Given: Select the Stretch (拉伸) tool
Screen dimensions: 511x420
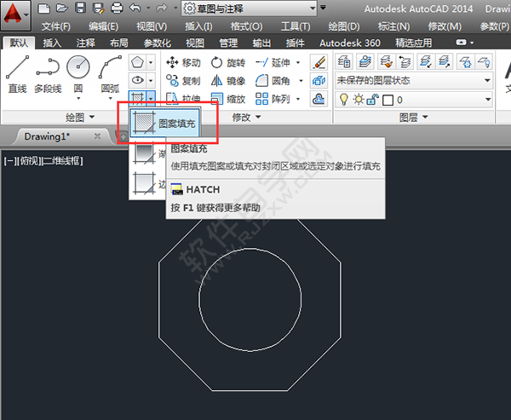Looking at the screenshot, I should pyautogui.click(x=183, y=99).
